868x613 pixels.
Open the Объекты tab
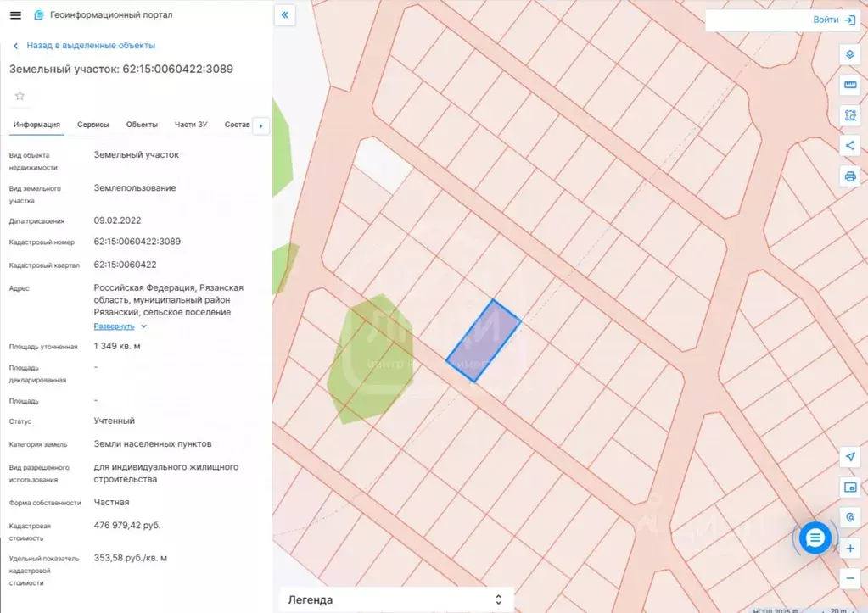pyautogui.click(x=142, y=125)
